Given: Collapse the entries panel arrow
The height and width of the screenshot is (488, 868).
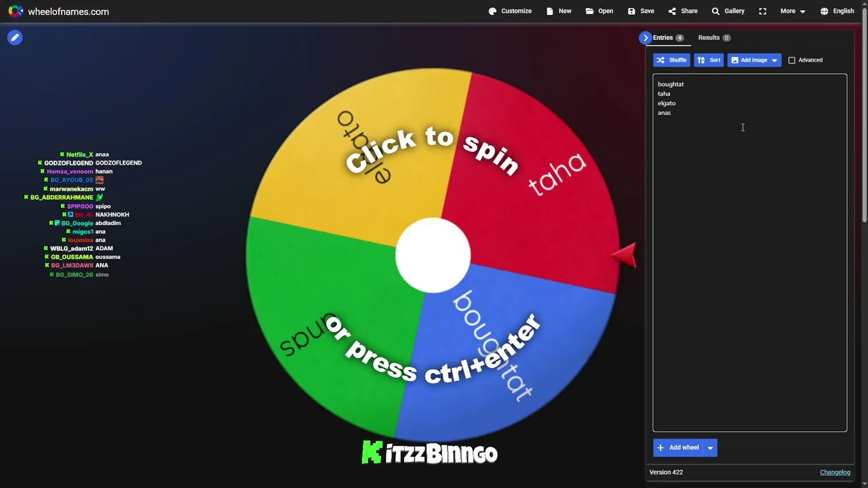Looking at the screenshot, I should tap(645, 38).
